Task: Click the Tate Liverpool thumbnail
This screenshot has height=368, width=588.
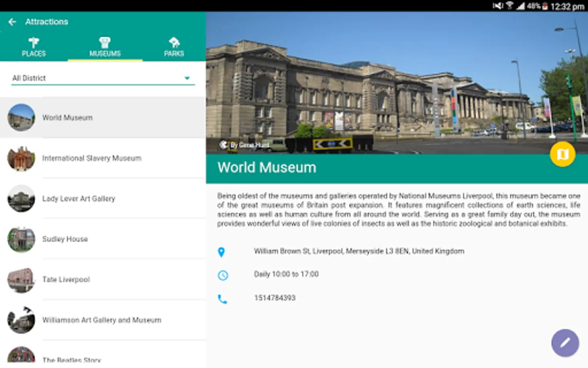Action: (x=21, y=280)
